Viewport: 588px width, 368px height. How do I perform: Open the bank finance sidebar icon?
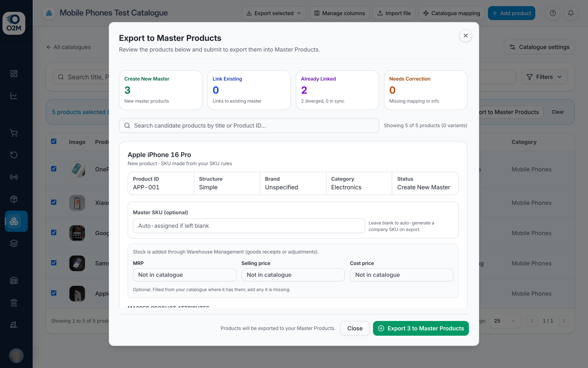14,303
